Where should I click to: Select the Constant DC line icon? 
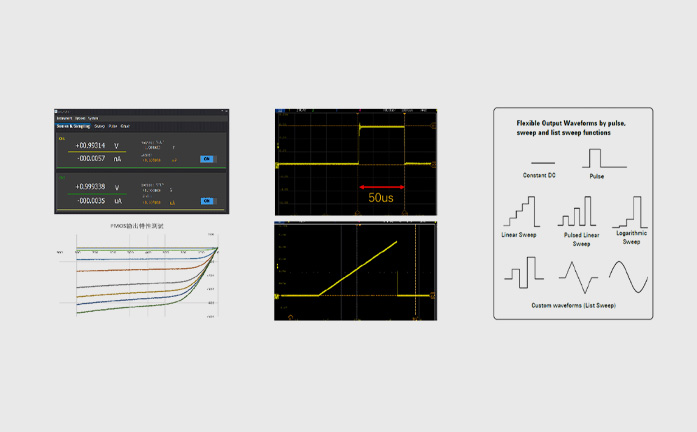pyautogui.click(x=545, y=163)
